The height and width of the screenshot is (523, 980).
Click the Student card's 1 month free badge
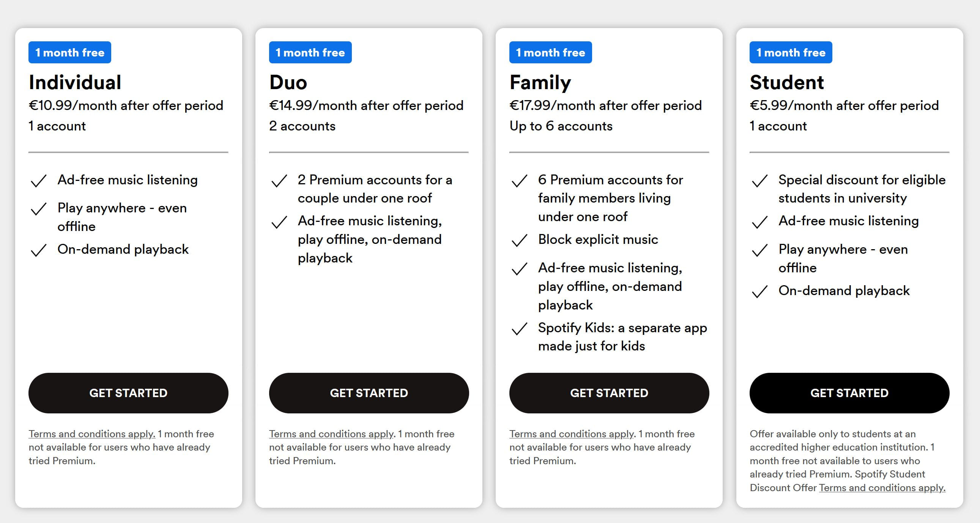point(791,52)
